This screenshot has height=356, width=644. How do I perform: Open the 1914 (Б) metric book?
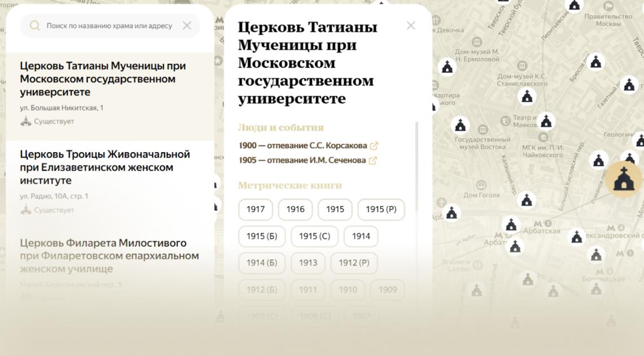262,263
